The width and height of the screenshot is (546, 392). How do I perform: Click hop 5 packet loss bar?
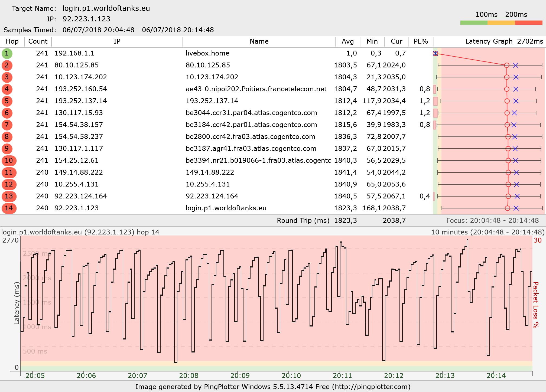435,101
